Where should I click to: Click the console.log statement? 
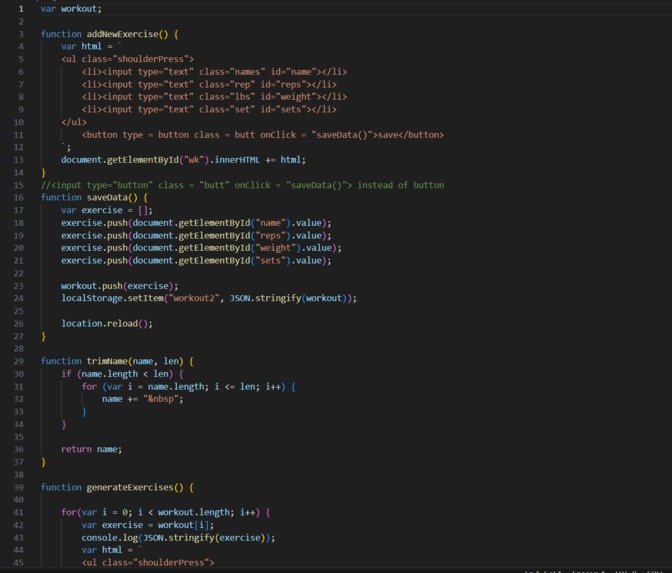click(178, 538)
